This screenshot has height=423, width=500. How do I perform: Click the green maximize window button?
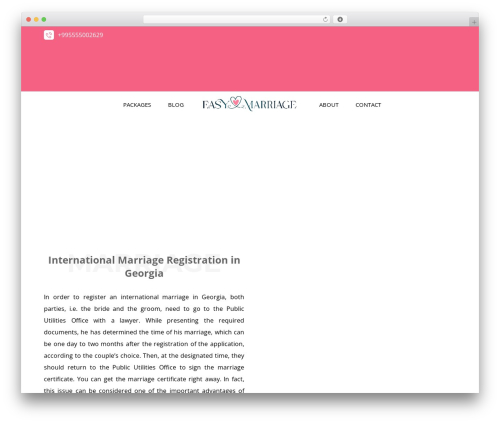coord(44,19)
